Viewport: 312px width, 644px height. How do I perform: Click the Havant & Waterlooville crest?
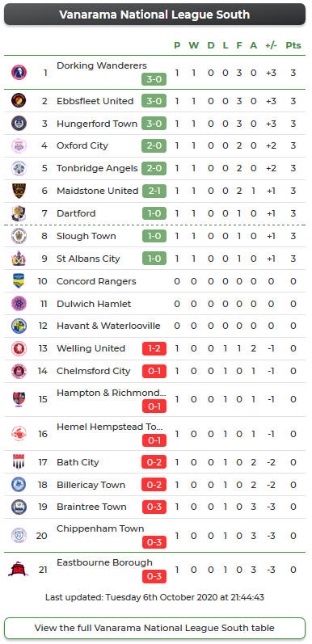click(19, 326)
